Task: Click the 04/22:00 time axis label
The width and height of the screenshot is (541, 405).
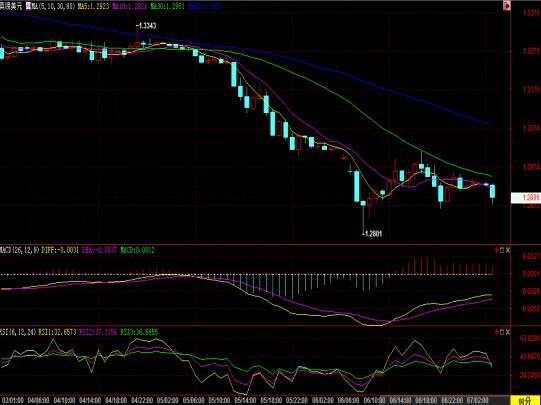Action: tap(142, 400)
